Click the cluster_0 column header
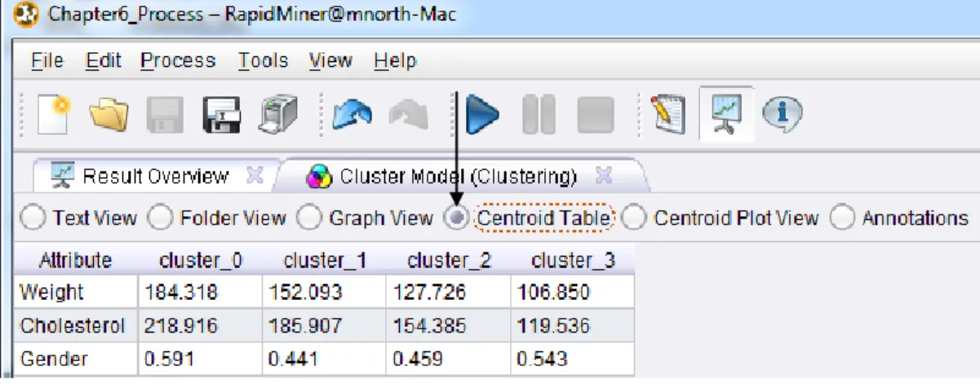 pos(201,261)
